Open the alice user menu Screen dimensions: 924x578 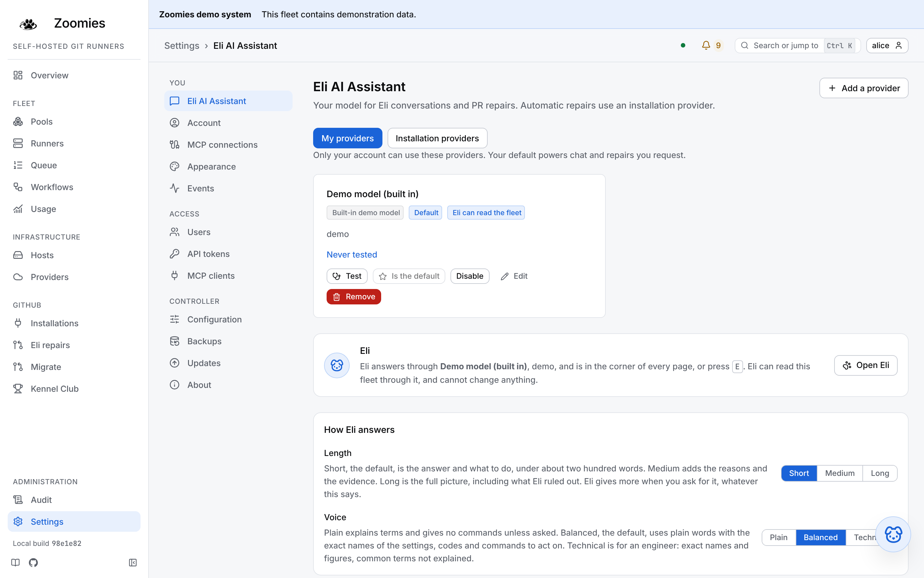(x=887, y=46)
